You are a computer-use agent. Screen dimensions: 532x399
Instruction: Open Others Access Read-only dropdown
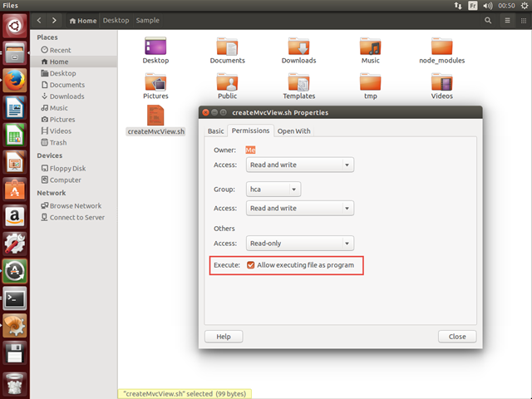(x=300, y=244)
